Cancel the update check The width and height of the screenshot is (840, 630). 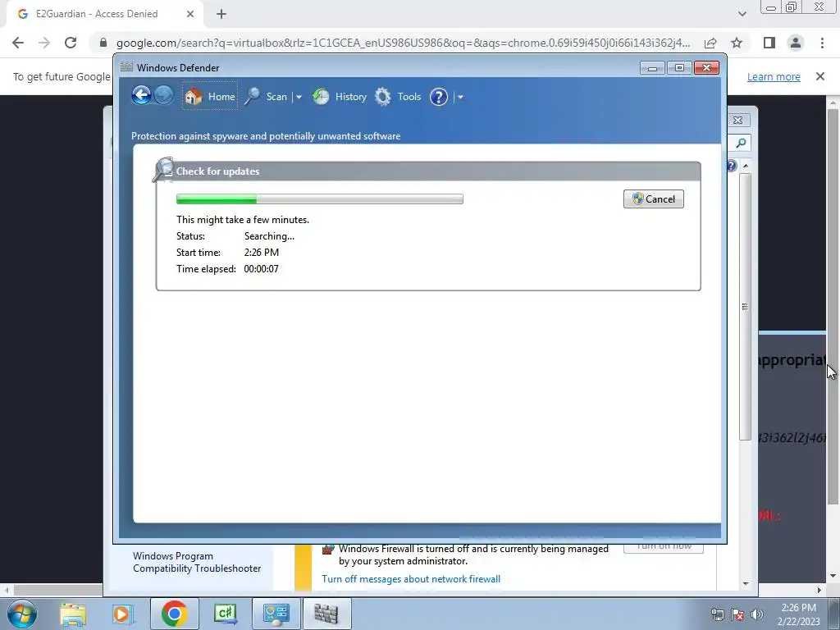pyautogui.click(x=654, y=199)
